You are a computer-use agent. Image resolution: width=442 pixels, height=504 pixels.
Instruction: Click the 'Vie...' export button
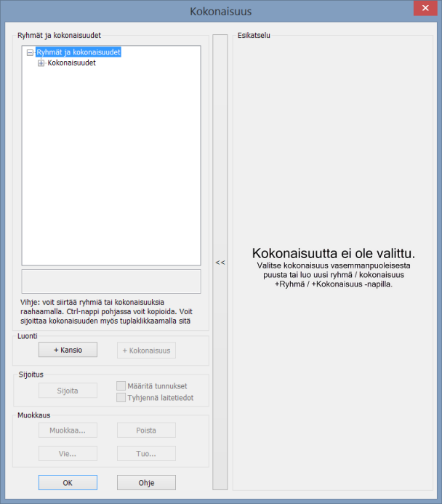[68, 453]
